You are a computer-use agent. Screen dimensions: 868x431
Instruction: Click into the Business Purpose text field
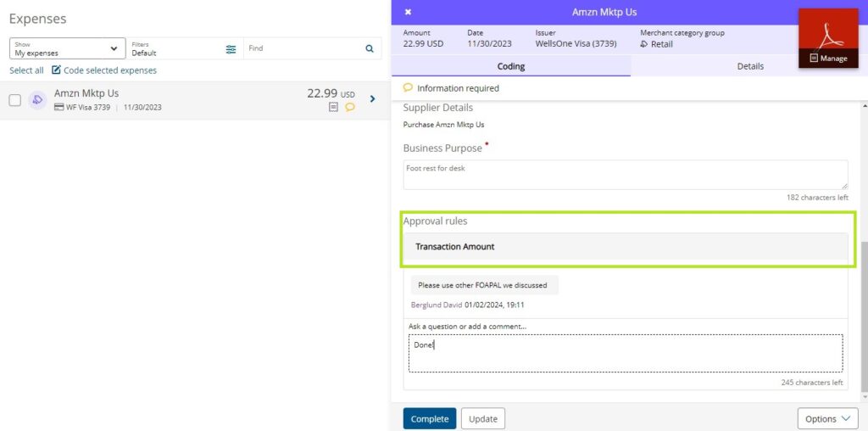point(625,174)
